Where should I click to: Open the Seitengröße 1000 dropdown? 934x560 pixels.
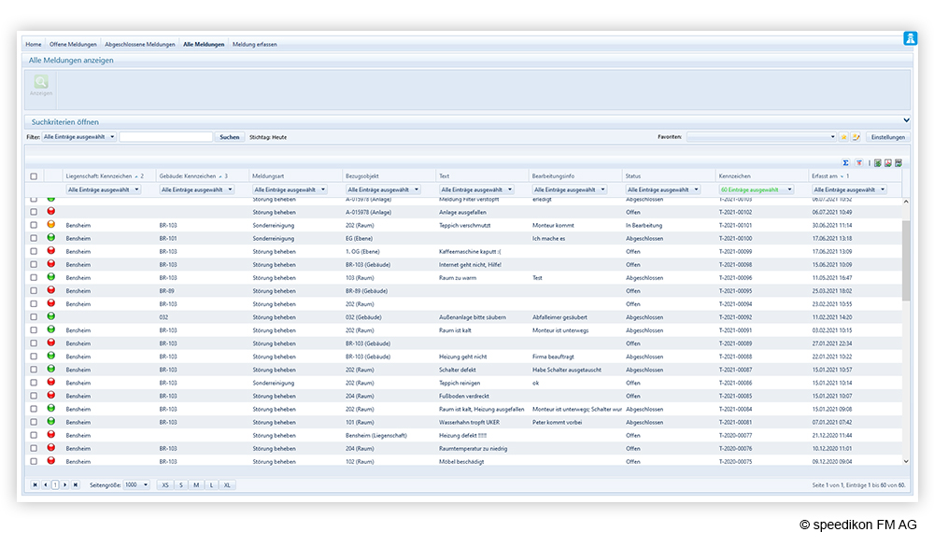136,485
